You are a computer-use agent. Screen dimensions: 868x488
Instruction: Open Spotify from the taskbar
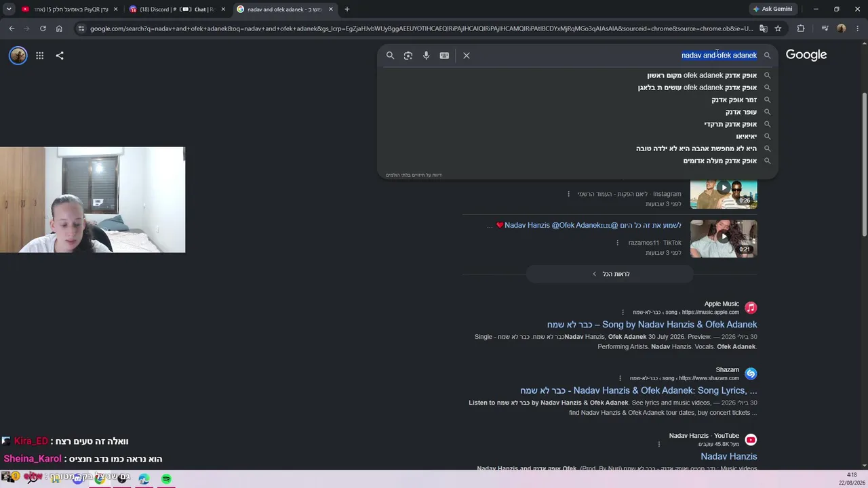166,479
